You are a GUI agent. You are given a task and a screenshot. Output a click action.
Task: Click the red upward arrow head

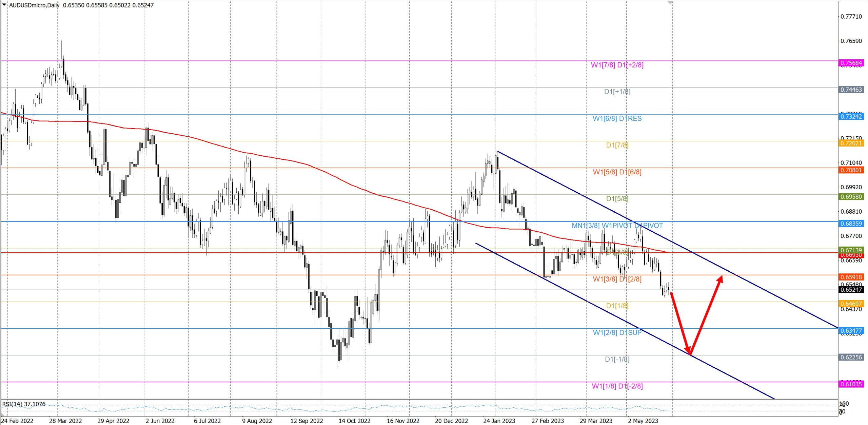(x=720, y=279)
